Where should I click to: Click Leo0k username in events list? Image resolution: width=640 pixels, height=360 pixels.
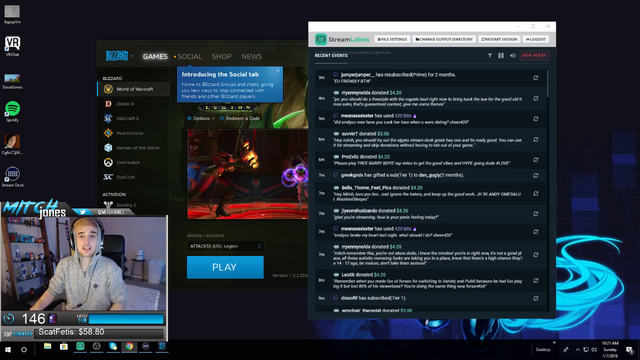point(348,275)
